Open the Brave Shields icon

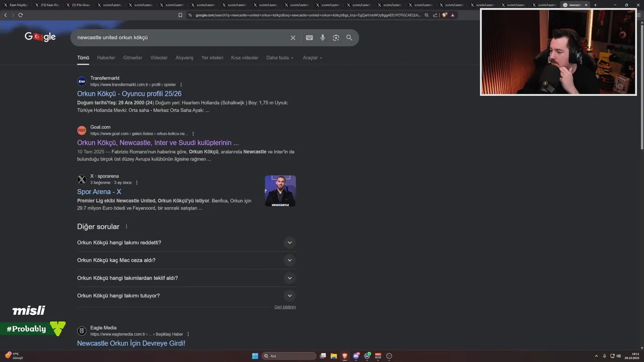444,15
